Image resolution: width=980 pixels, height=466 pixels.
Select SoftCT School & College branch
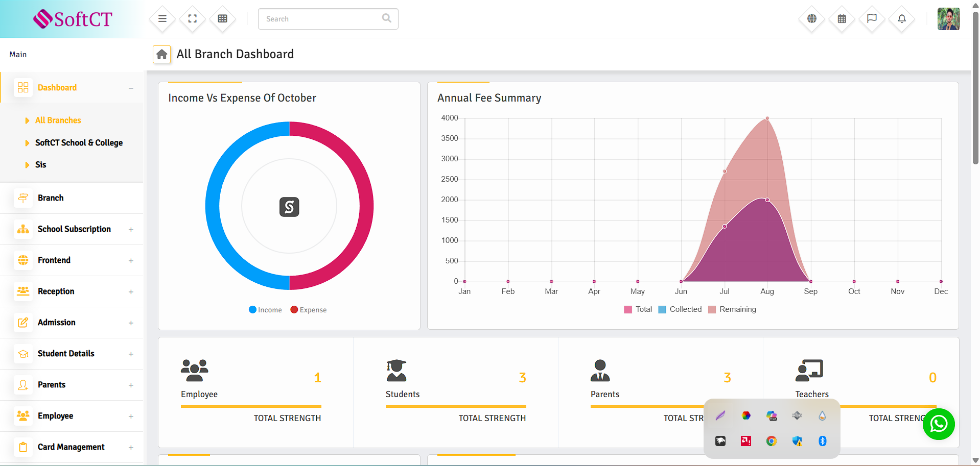[79, 143]
